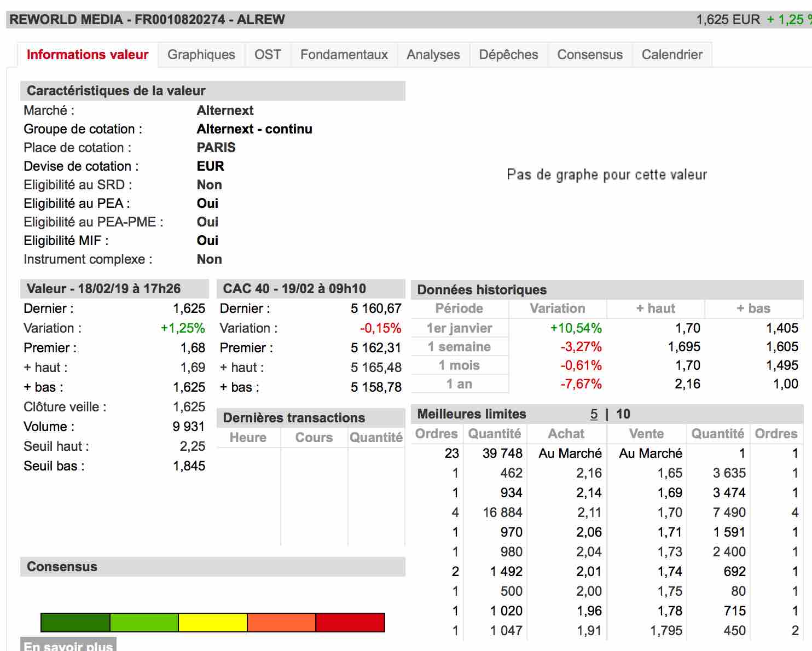Image resolution: width=812 pixels, height=651 pixels.
Task: Click the 2,16 Achat price
Action: coord(589,473)
